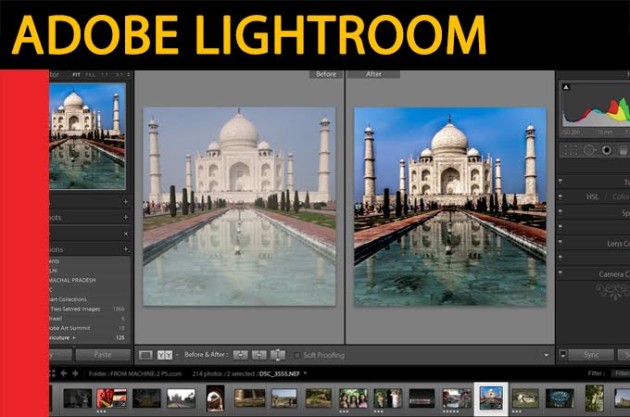
Task: Click the folder path text FROM MACHINE-2 PS.com
Action: click(146, 374)
